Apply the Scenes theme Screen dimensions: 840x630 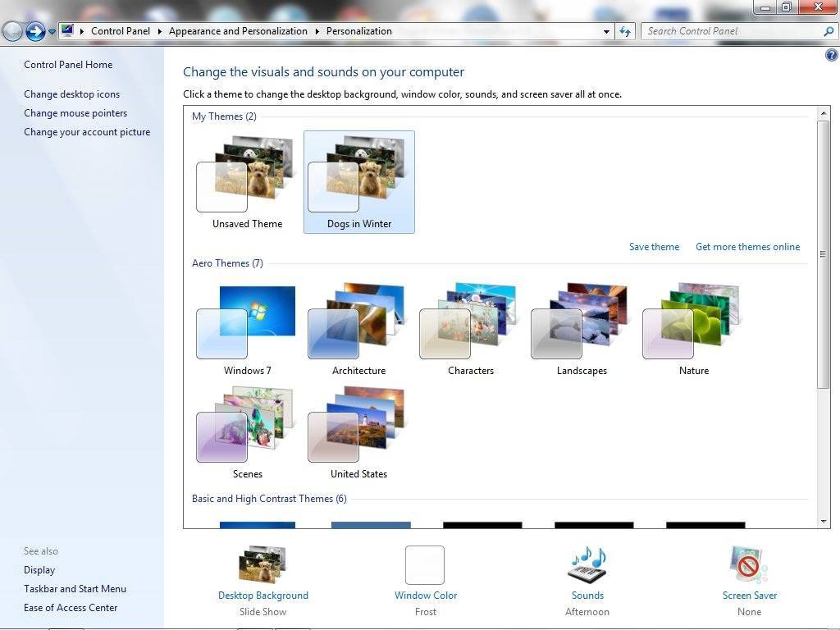pyautogui.click(x=247, y=431)
